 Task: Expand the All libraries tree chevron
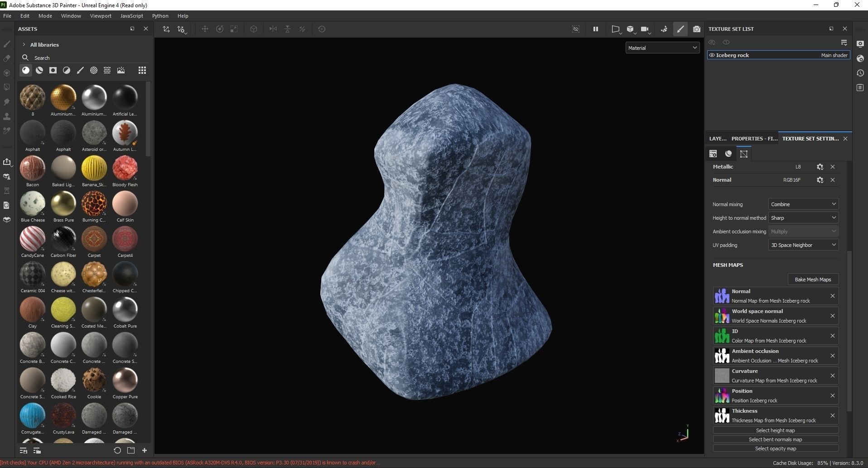(24, 44)
